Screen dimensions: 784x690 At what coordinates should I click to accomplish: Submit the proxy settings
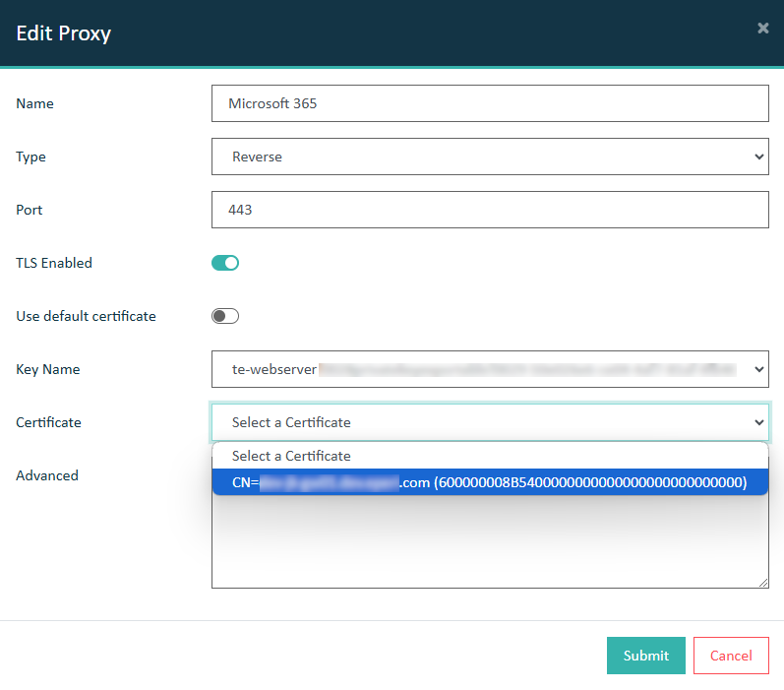coord(646,656)
